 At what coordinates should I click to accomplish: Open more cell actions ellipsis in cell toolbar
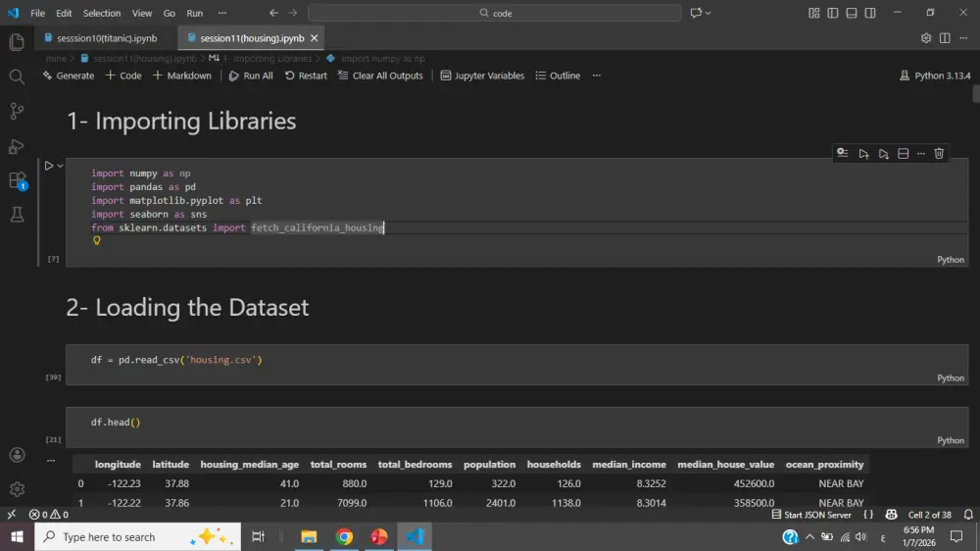point(920,153)
